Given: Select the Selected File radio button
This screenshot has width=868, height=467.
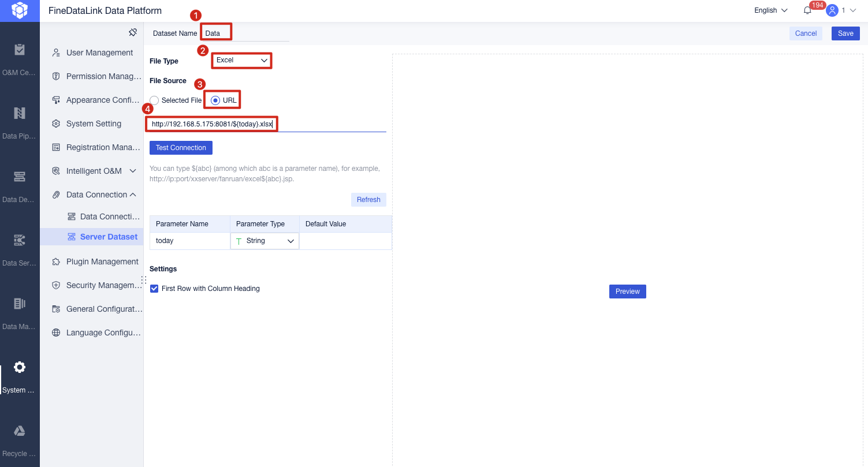Looking at the screenshot, I should (x=154, y=100).
